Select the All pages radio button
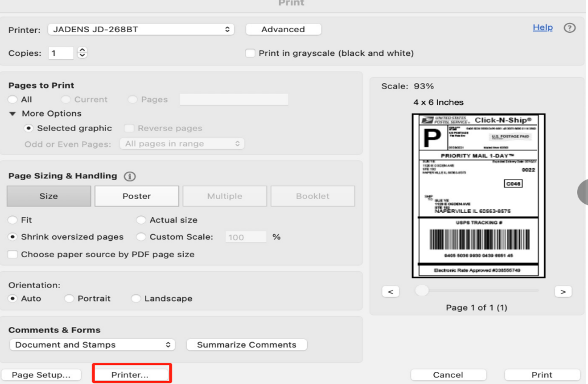Image resolution: width=588 pixels, height=384 pixels. point(13,99)
